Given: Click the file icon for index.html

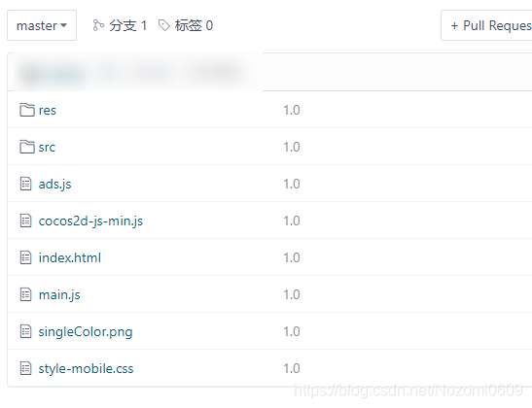Looking at the screenshot, I should [26, 257].
